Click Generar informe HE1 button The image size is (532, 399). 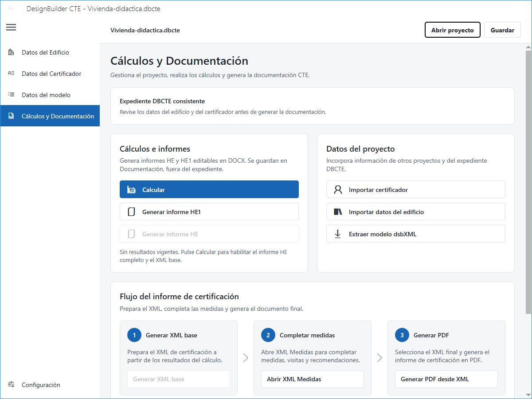209,212
